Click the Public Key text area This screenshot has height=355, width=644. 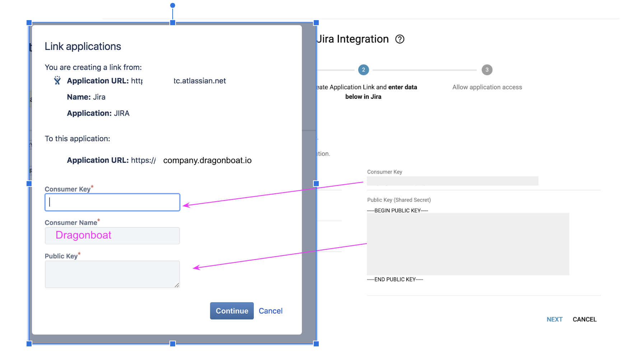click(112, 274)
